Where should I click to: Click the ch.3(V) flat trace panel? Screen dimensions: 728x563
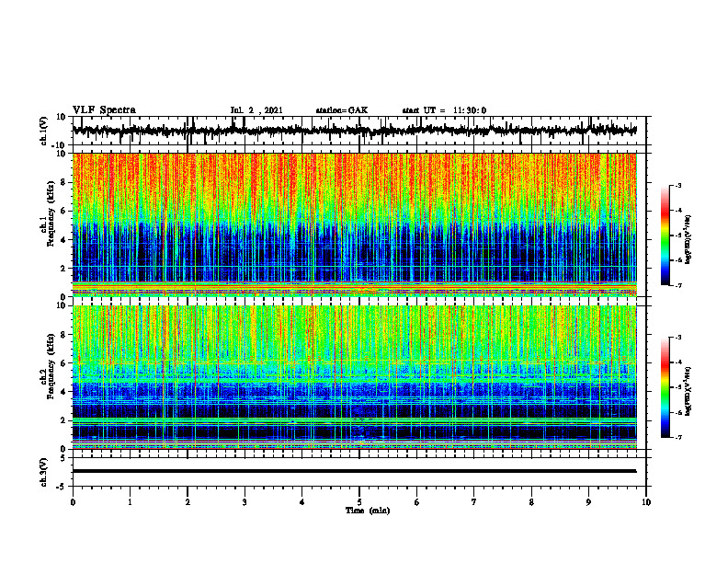coord(359,472)
